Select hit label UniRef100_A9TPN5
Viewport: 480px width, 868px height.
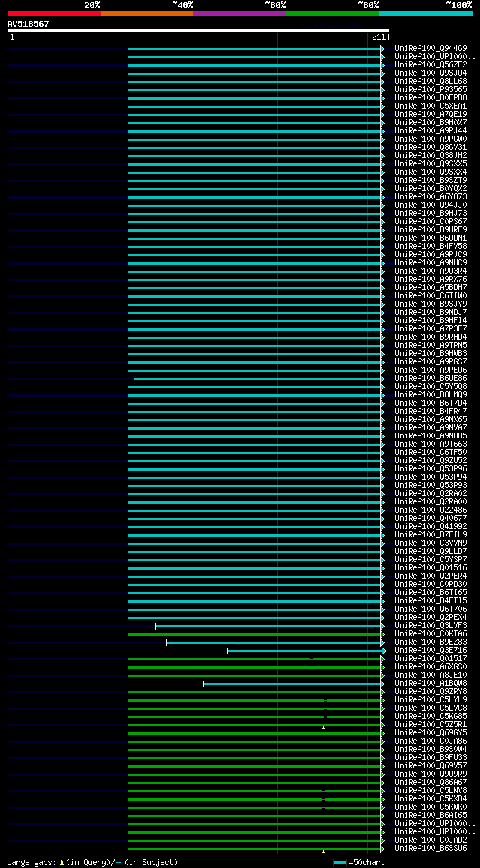(430, 345)
